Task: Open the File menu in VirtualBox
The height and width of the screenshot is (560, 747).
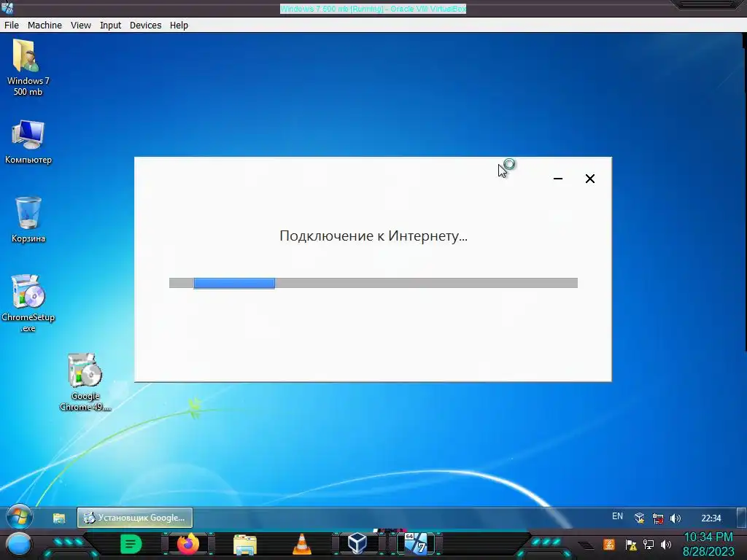Action: pyautogui.click(x=12, y=26)
